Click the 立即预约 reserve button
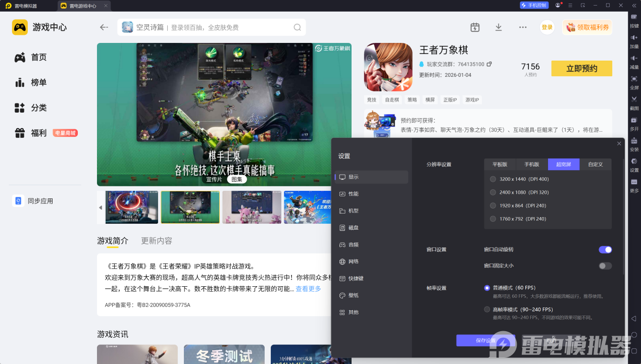 pyautogui.click(x=581, y=68)
